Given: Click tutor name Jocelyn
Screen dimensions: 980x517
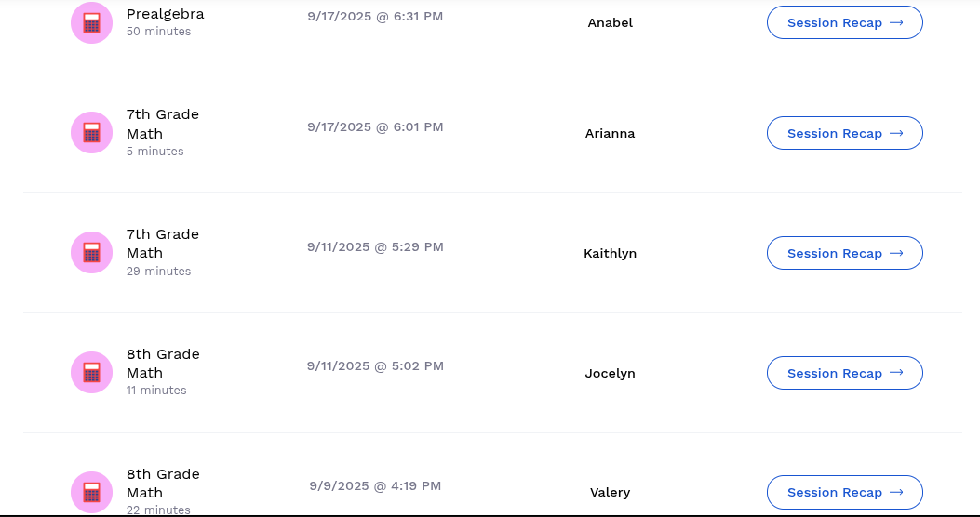Looking at the screenshot, I should [x=610, y=373].
